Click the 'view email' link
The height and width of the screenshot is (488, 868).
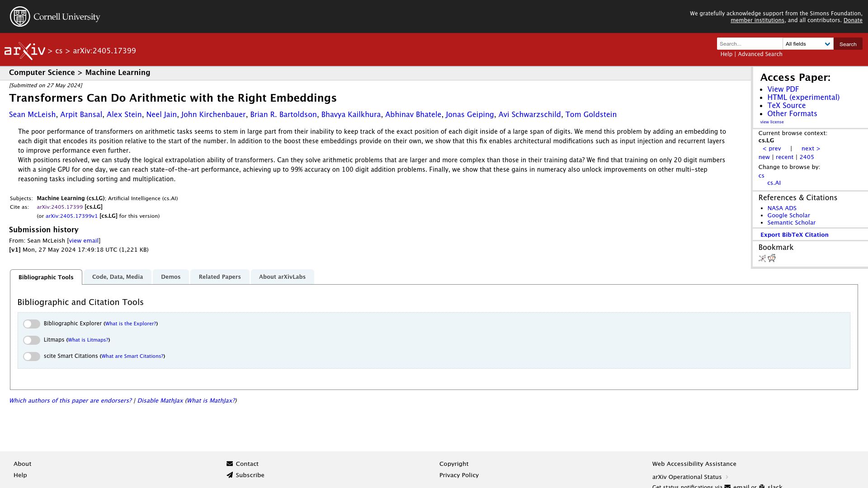click(x=84, y=241)
